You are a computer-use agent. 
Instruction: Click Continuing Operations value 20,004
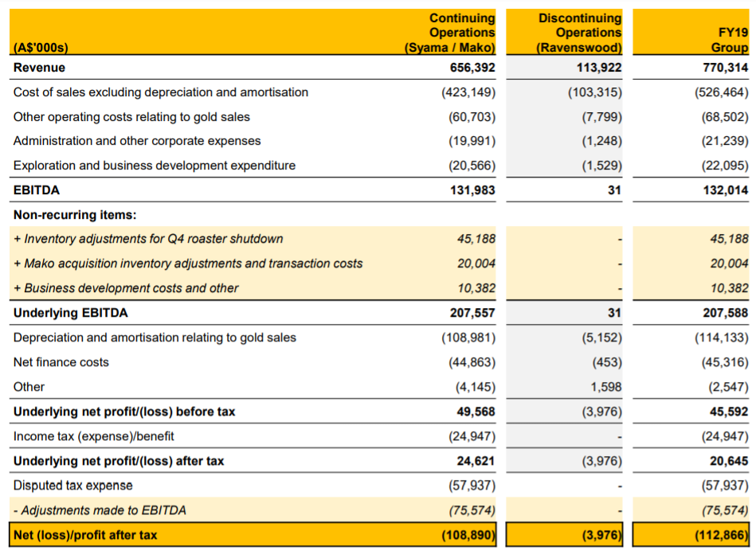[x=476, y=263]
